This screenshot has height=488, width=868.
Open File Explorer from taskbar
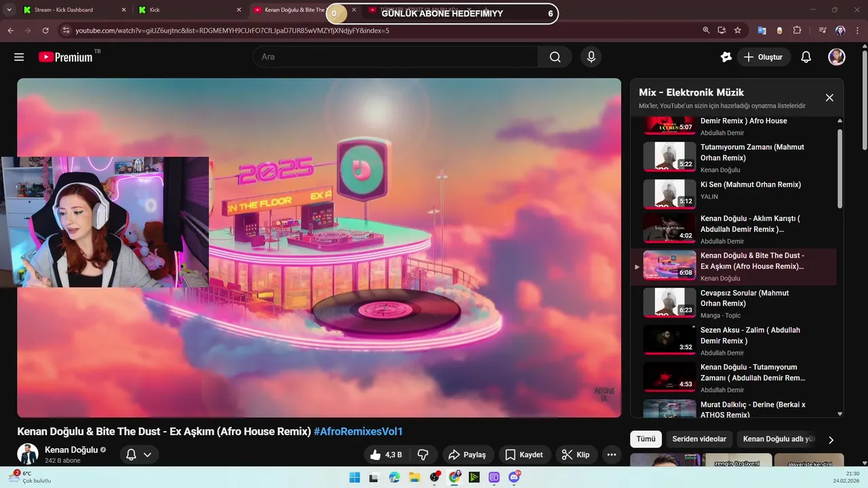[414, 477]
